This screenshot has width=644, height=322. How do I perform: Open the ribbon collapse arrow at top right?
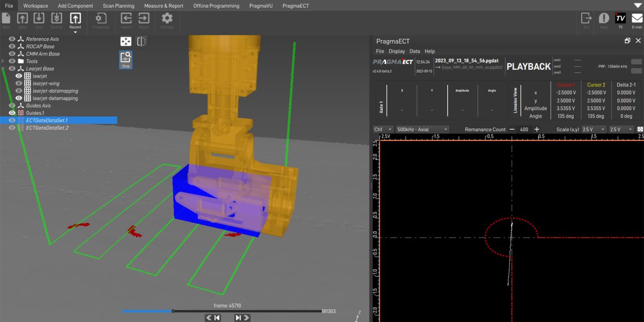click(x=638, y=5)
